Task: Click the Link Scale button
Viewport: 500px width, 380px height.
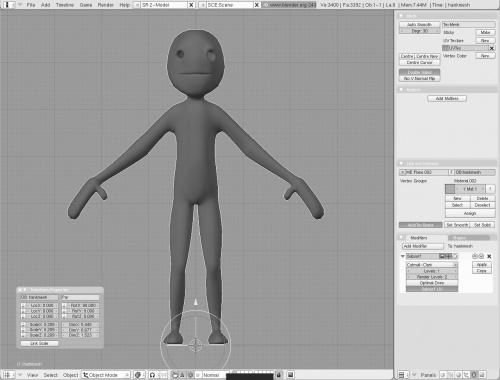Action: pos(39,343)
